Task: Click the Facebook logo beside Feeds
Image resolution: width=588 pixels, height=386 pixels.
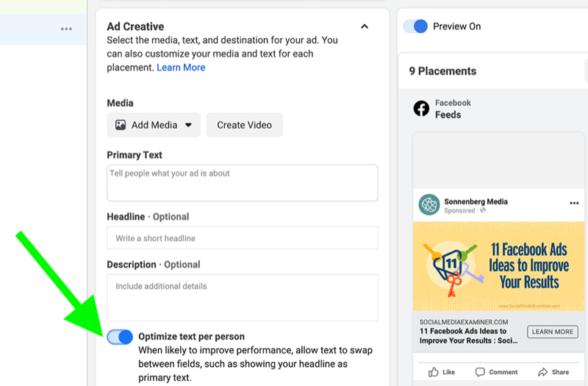Action: point(421,109)
